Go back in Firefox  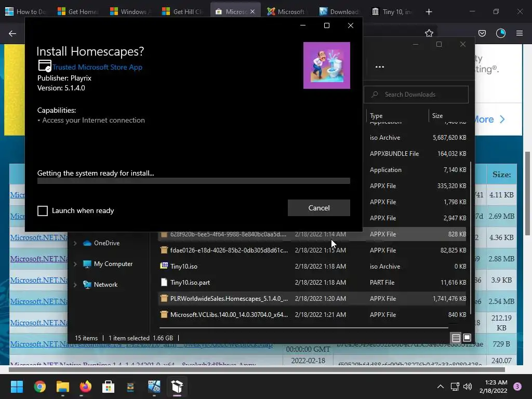coord(12,33)
